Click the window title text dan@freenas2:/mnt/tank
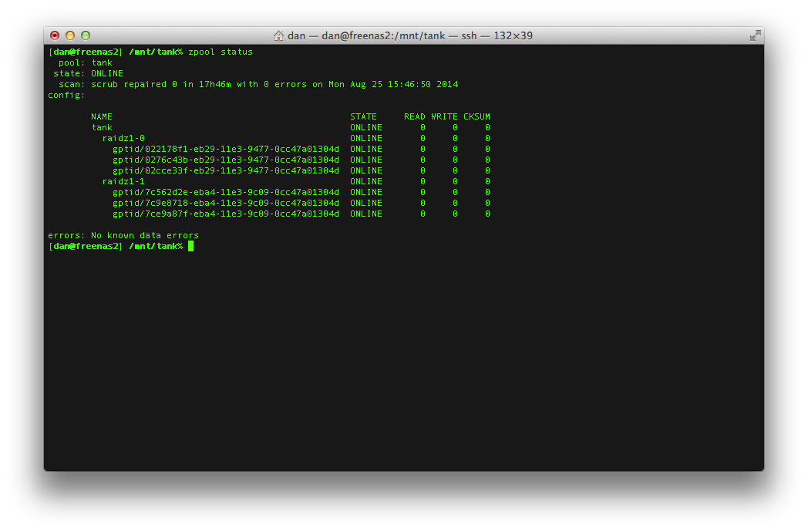Viewport: 808px width, 532px height. pyautogui.click(x=383, y=35)
